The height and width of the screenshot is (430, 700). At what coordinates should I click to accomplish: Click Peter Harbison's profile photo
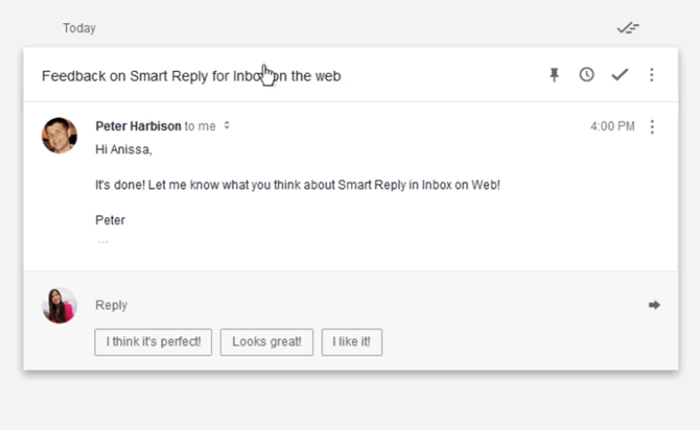tap(59, 135)
